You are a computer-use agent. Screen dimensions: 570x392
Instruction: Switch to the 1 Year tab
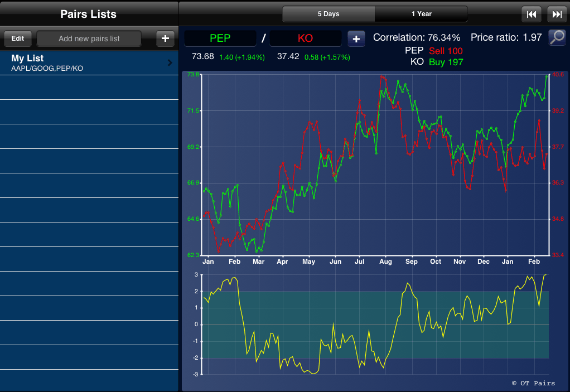421,14
